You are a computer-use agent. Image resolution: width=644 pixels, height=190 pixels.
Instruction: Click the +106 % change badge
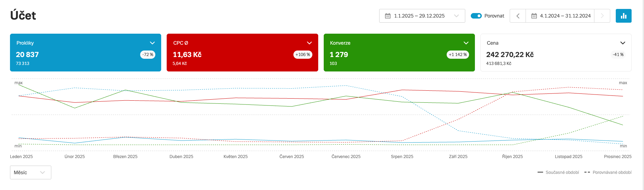(x=303, y=55)
